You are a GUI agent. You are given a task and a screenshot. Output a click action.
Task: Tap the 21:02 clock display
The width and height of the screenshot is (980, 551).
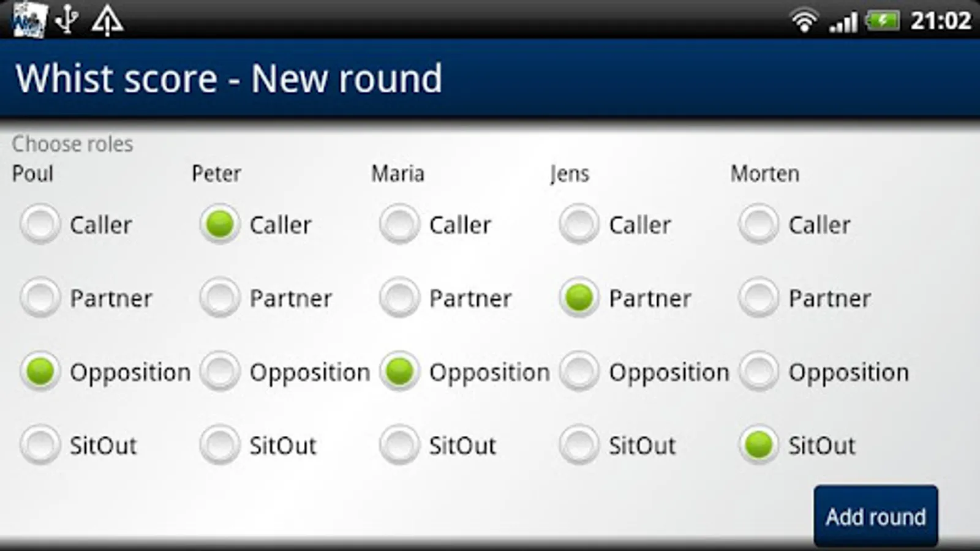[940, 21]
